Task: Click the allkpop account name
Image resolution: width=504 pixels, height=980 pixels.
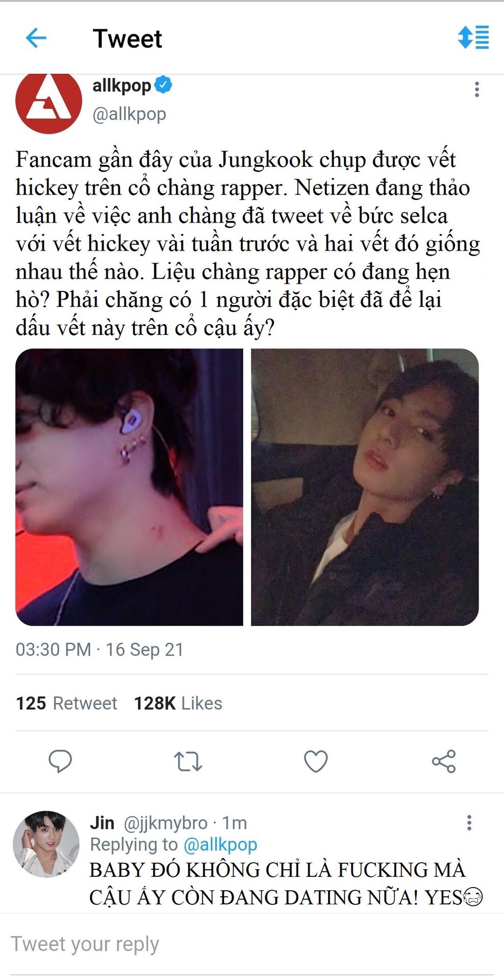Action: pyautogui.click(x=121, y=85)
